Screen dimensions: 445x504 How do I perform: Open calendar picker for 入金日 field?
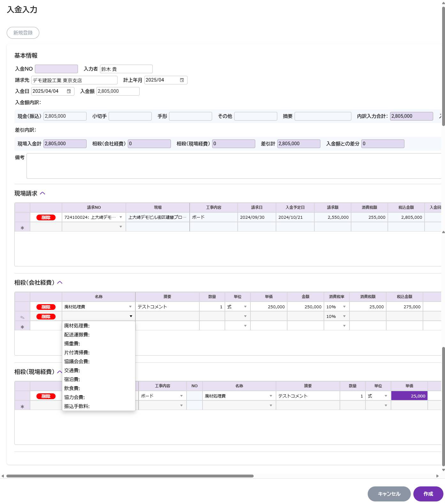(x=69, y=91)
